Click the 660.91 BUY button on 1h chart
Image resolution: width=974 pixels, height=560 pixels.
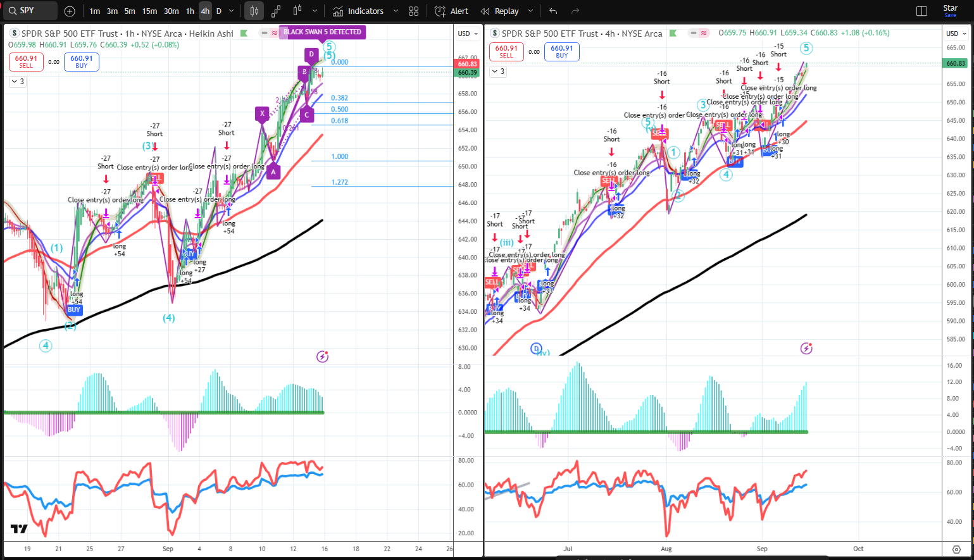(x=82, y=61)
